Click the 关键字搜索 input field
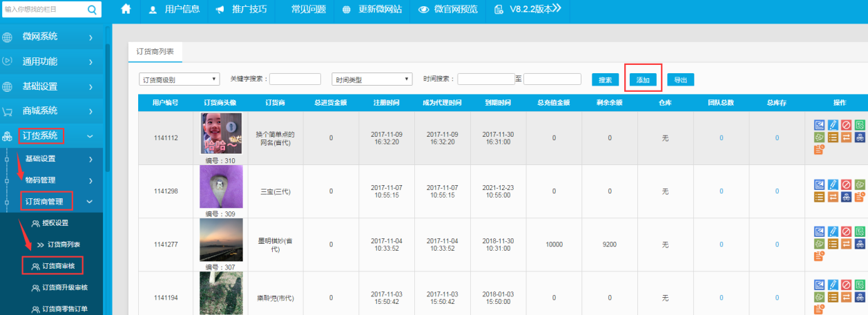The image size is (868, 315). tap(295, 79)
